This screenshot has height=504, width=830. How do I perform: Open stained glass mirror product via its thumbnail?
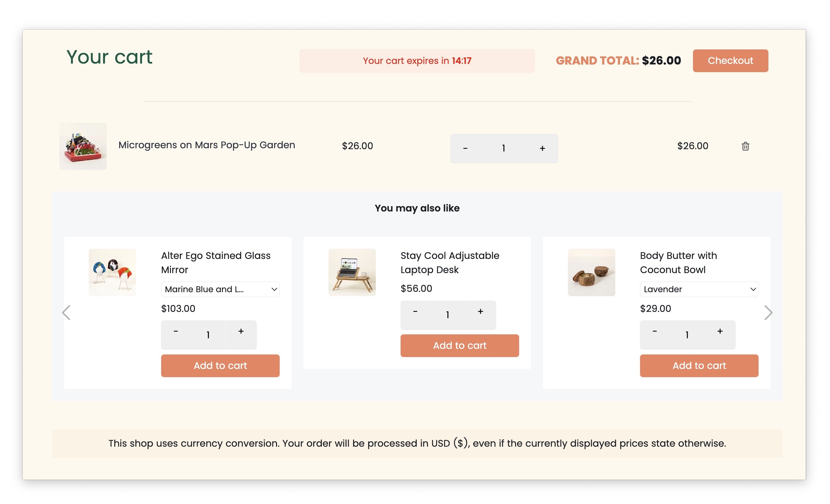(x=112, y=272)
